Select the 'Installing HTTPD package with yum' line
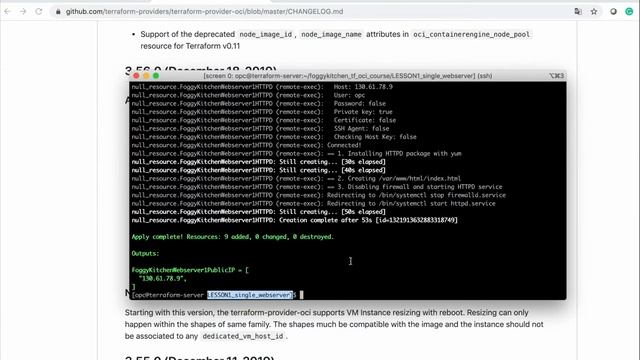The width and height of the screenshot is (640, 360). coord(296,153)
